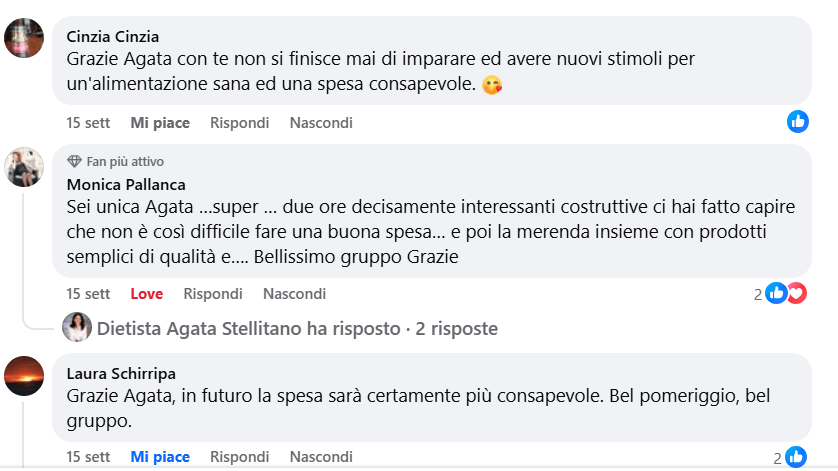Click Dietista Agata Stellitano's small avatar
The image size is (838, 471).
pos(76,328)
